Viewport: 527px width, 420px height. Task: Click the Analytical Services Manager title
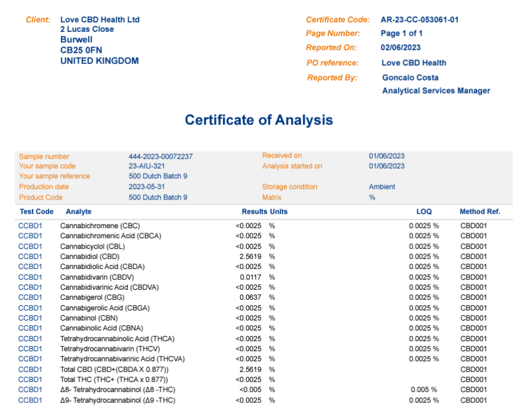click(436, 91)
